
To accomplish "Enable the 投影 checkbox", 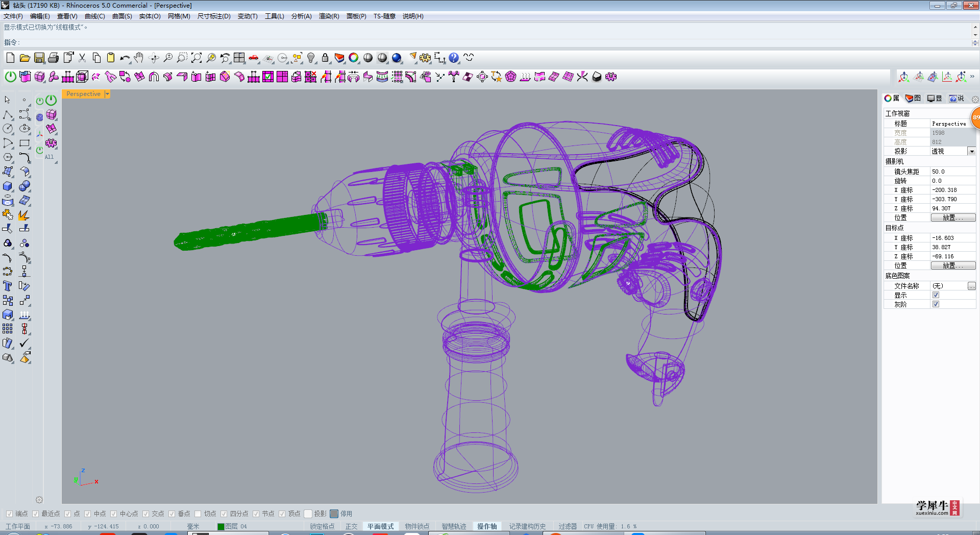I will (308, 514).
